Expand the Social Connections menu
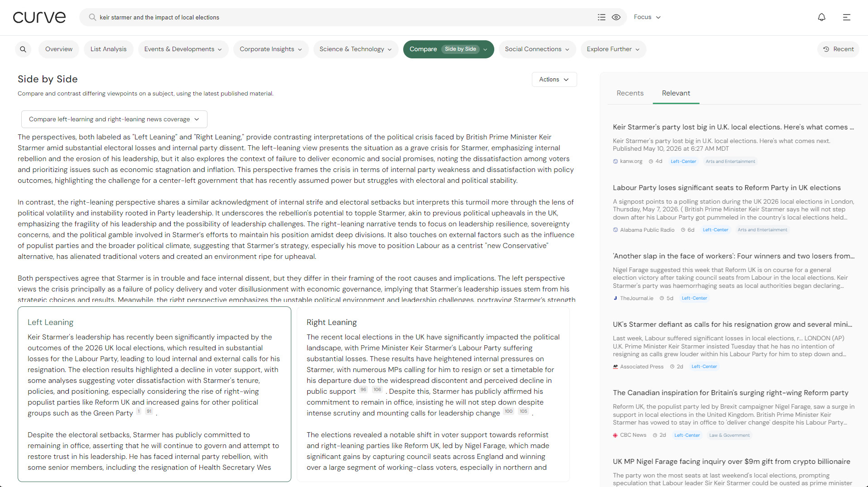The width and height of the screenshot is (868, 487). pyautogui.click(x=537, y=49)
